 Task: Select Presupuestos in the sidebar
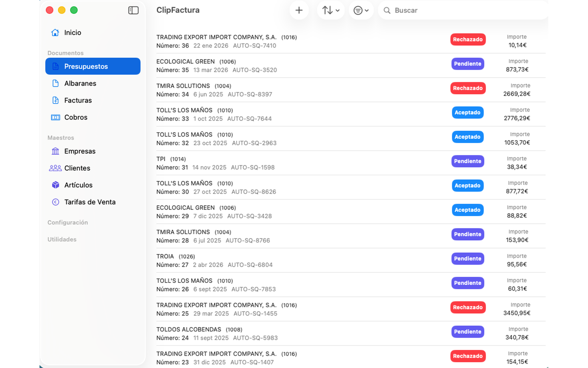[x=93, y=66]
